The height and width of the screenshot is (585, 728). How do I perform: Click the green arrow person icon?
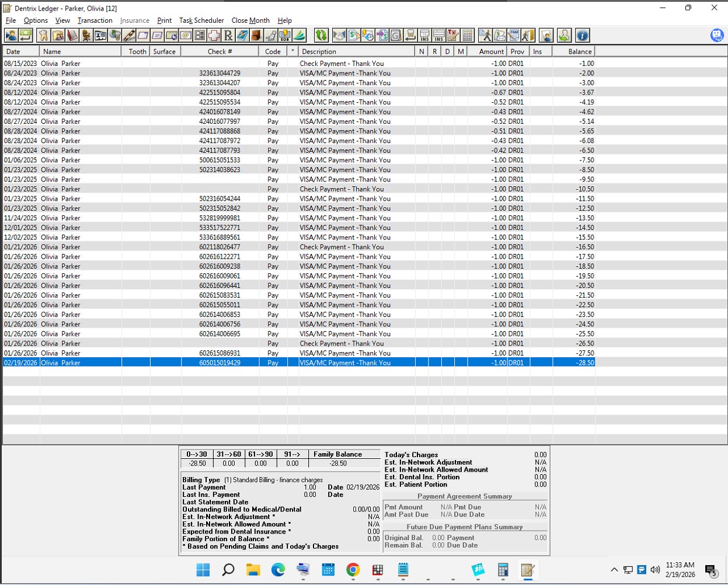pos(564,36)
